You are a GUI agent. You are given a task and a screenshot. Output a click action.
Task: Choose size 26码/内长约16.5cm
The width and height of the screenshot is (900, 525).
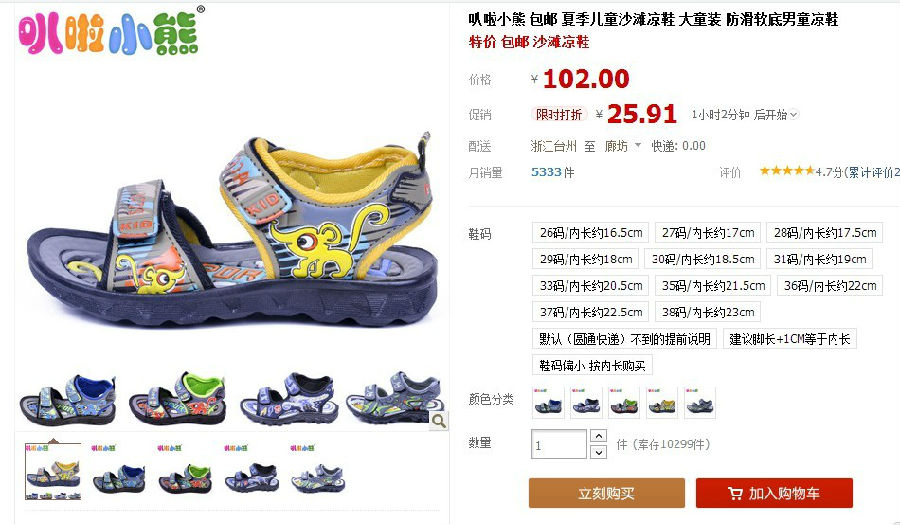(x=591, y=233)
